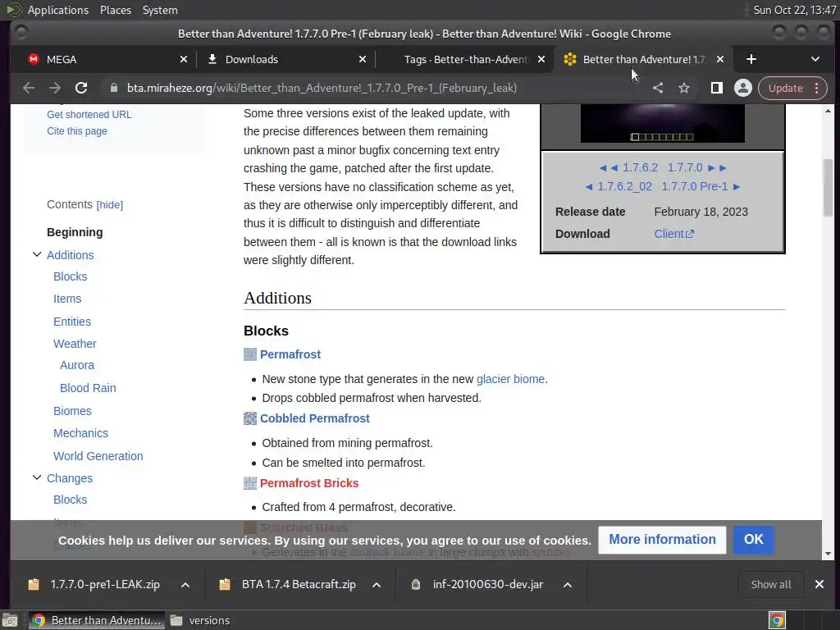
Task: Click the Cobbled Permafrost block icon
Action: [250, 418]
